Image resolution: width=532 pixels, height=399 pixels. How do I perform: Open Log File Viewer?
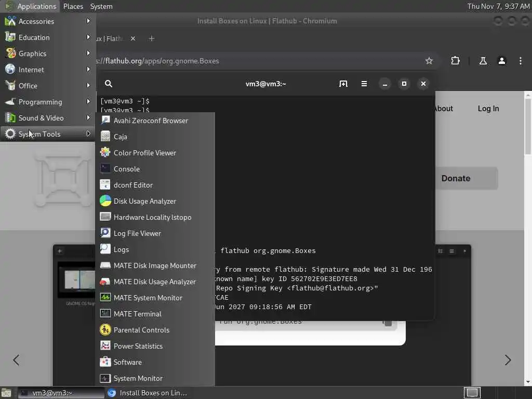coord(155,233)
